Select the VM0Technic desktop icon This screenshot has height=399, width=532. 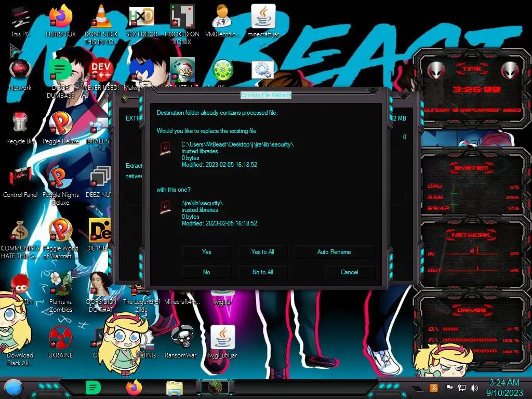pos(222,21)
